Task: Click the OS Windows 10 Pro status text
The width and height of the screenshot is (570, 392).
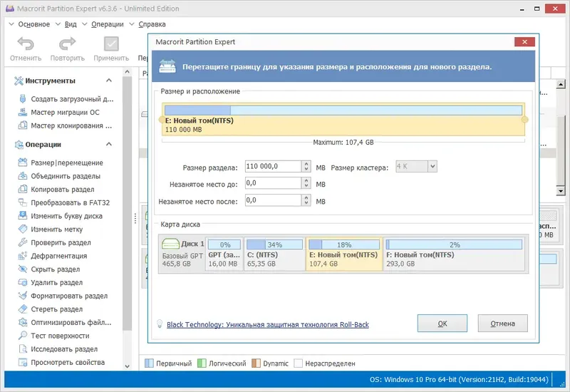Action: (459, 380)
